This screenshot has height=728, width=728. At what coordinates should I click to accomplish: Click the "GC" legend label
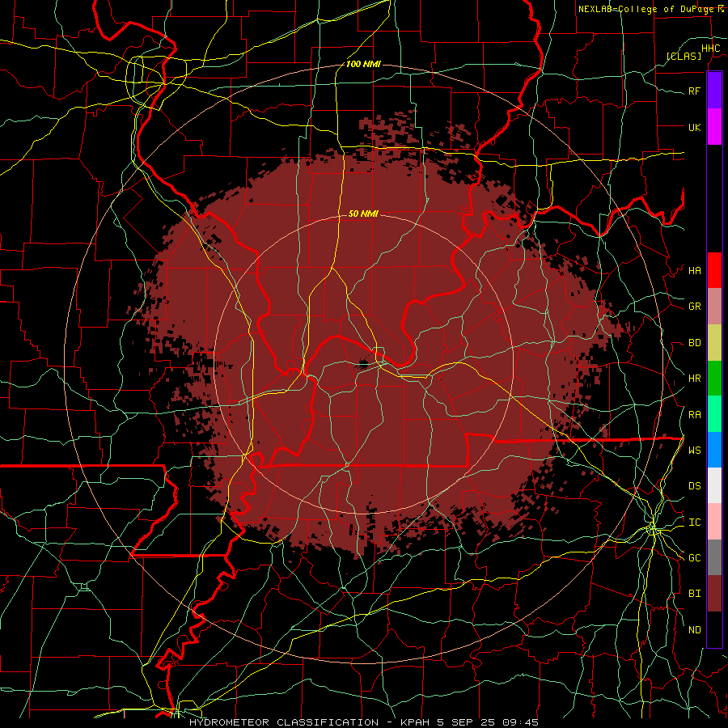point(694,558)
